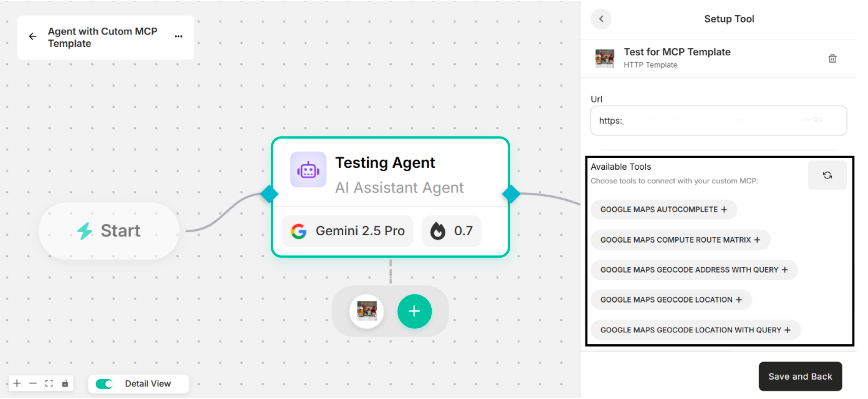Viewport: 868px width, 399px height.
Task: Click inside the Url input field
Action: point(718,121)
